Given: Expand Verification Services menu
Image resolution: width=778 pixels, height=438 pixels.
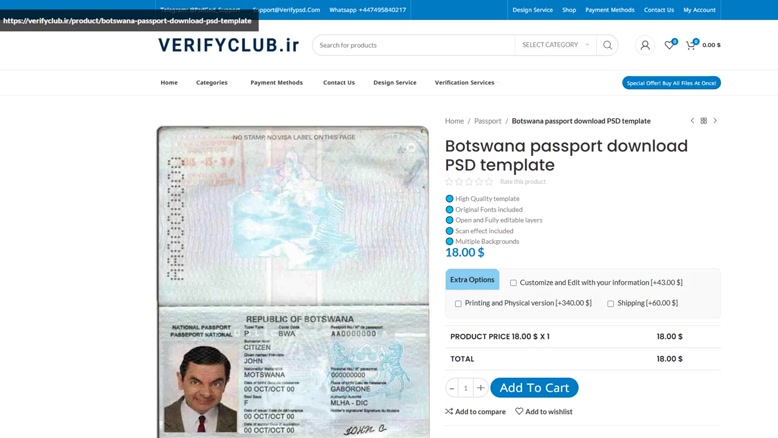Looking at the screenshot, I should click(466, 82).
